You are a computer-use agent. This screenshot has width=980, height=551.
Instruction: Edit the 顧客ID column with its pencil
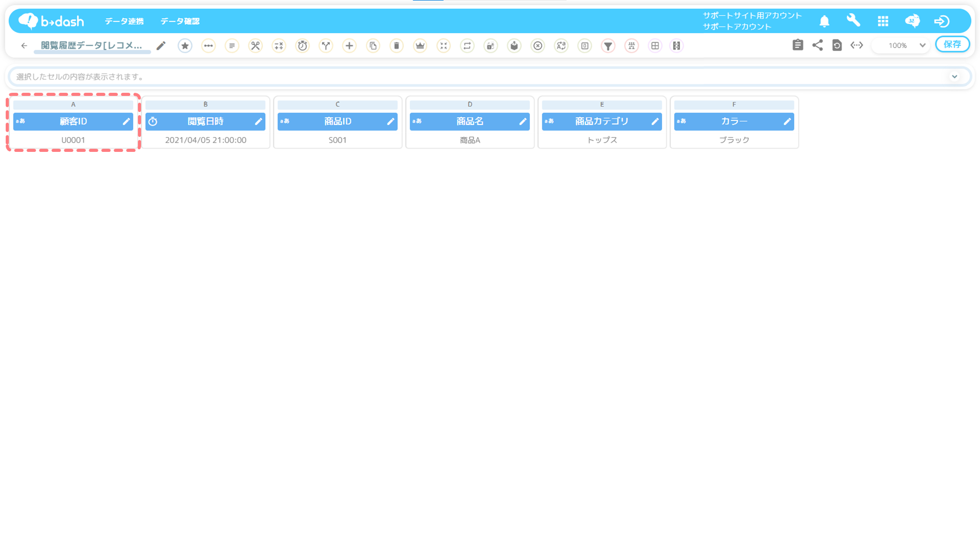[x=126, y=121]
